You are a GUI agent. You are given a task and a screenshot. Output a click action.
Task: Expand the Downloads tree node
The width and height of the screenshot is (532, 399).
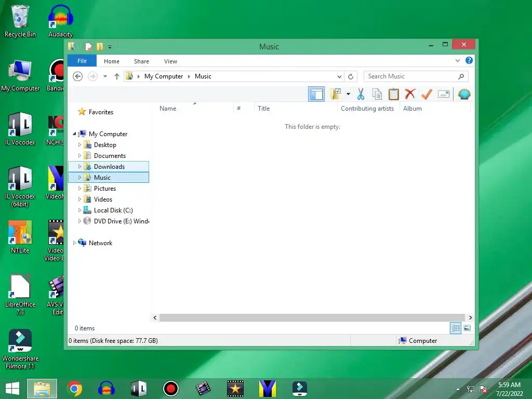(79, 167)
